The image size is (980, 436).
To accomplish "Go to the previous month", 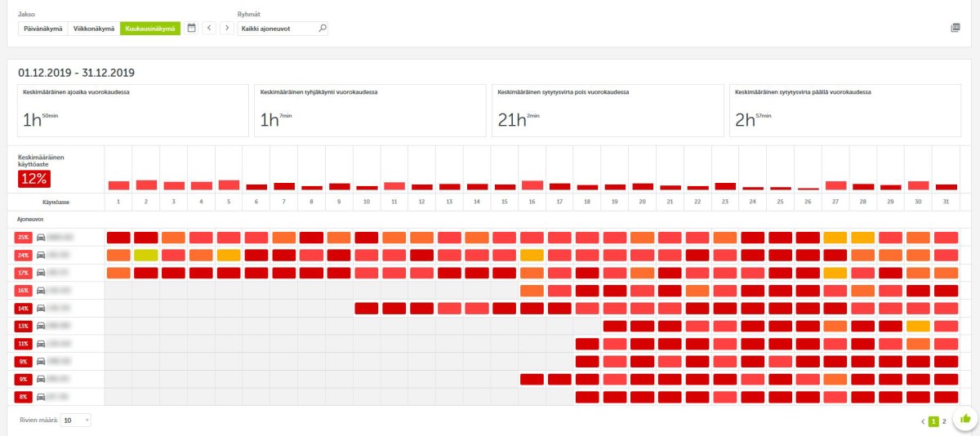I will 209,28.
